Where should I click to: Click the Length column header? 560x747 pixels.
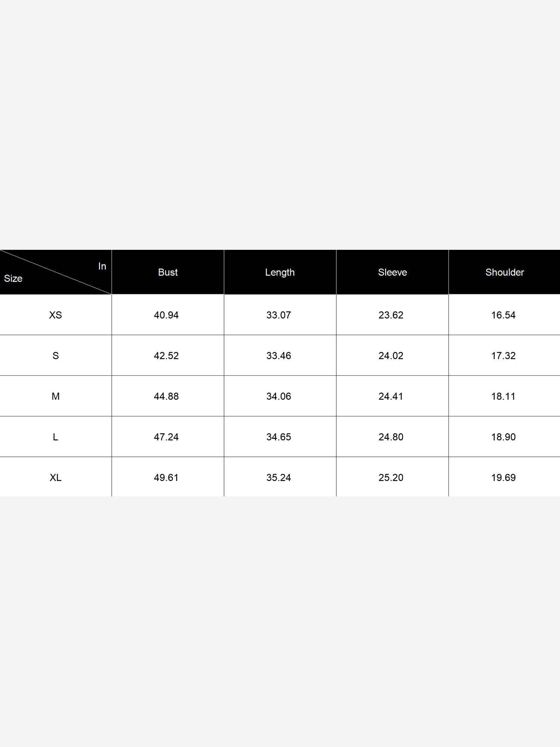pos(280,272)
